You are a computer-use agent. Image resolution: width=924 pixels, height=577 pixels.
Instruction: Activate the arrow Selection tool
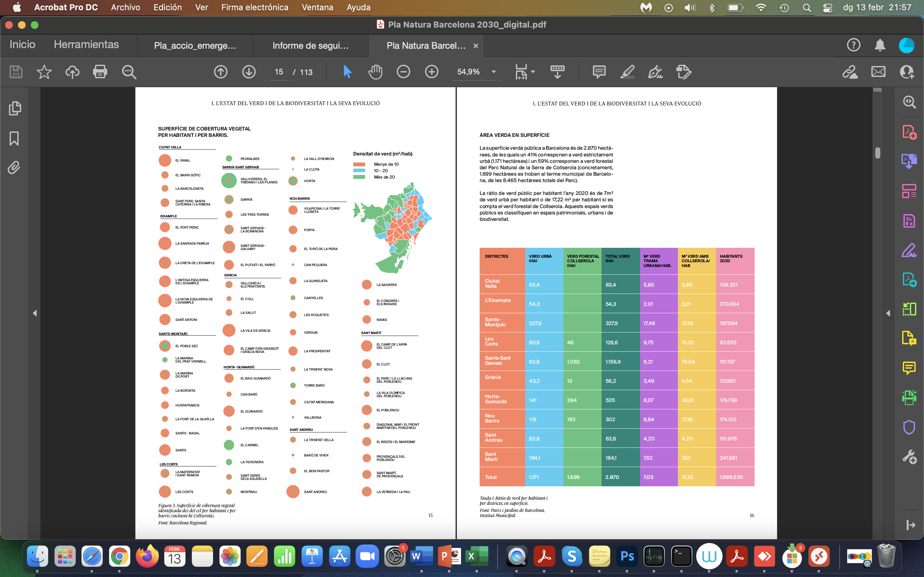point(347,72)
